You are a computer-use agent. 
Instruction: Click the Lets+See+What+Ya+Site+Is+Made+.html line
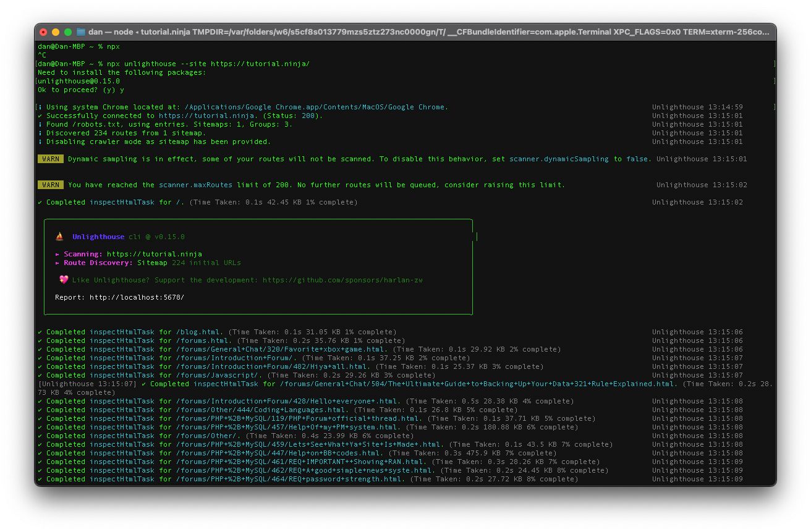coord(325,444)
